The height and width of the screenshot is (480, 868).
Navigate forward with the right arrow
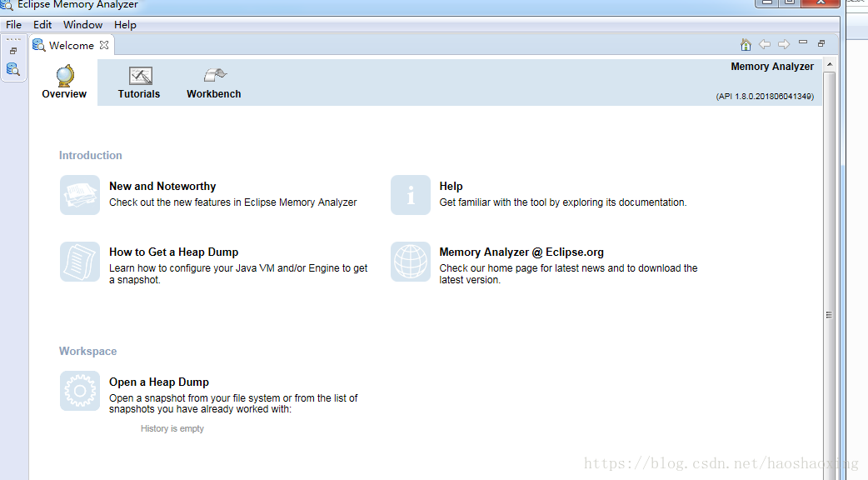[783, 44]
